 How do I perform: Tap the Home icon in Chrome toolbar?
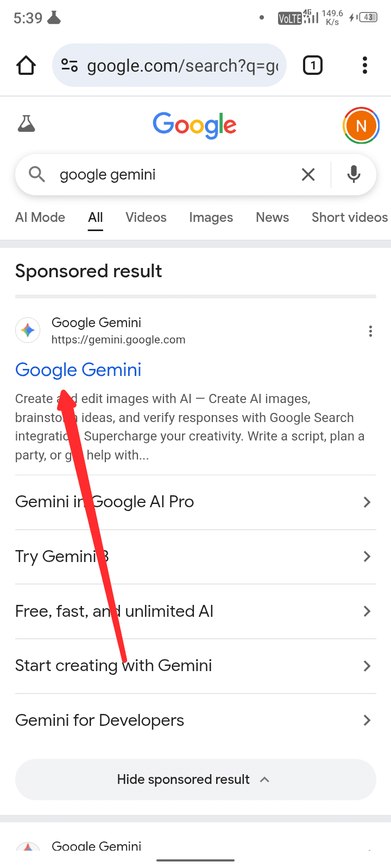coord(26,65)
